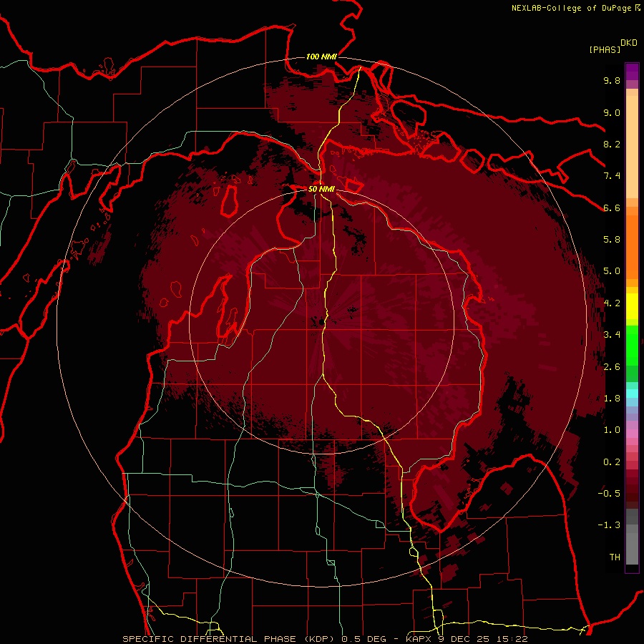Pick the bright green segment of color bar
Image resolution: width=644 pixels, height=644 pixels.
pos(632,345)
